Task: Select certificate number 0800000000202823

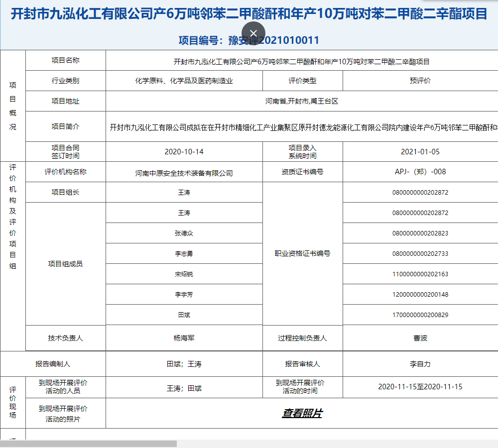Action: coord(420,233)
